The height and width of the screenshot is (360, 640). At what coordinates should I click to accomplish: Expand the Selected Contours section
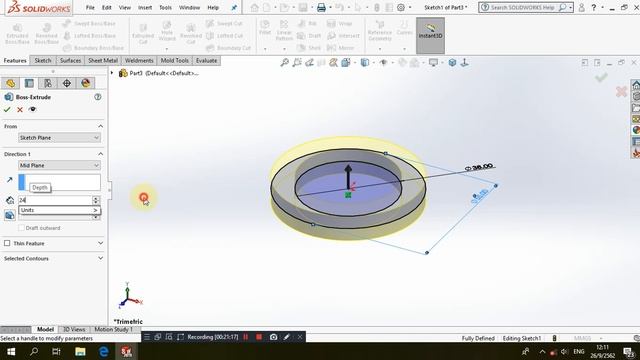point(100,258)
